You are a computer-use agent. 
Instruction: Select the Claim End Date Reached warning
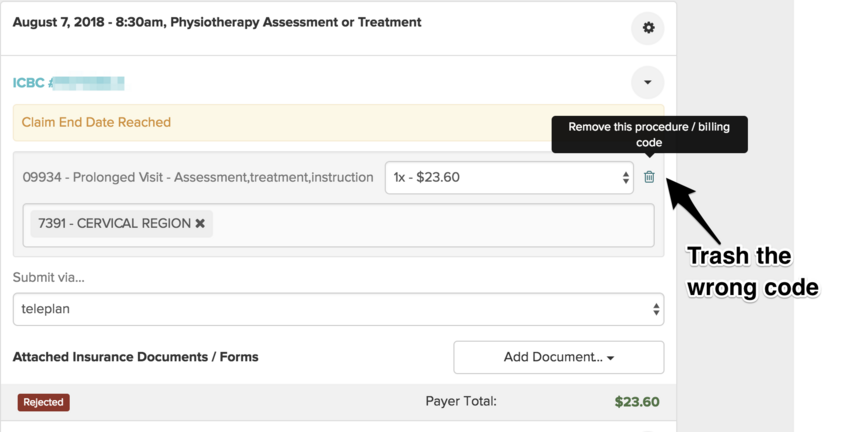coord(96,122)
